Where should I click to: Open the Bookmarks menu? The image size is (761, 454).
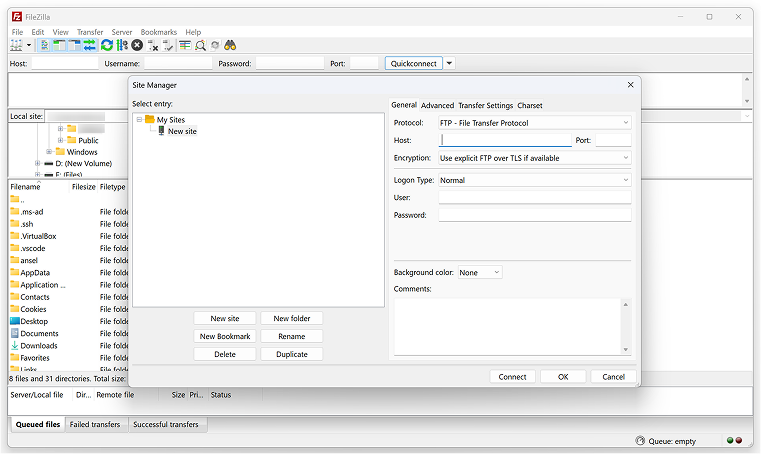159,32
